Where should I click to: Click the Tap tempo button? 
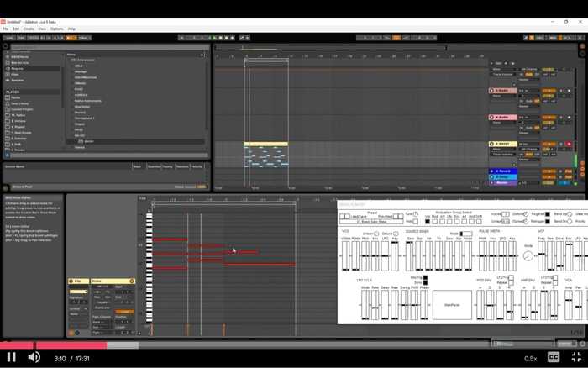21,38
